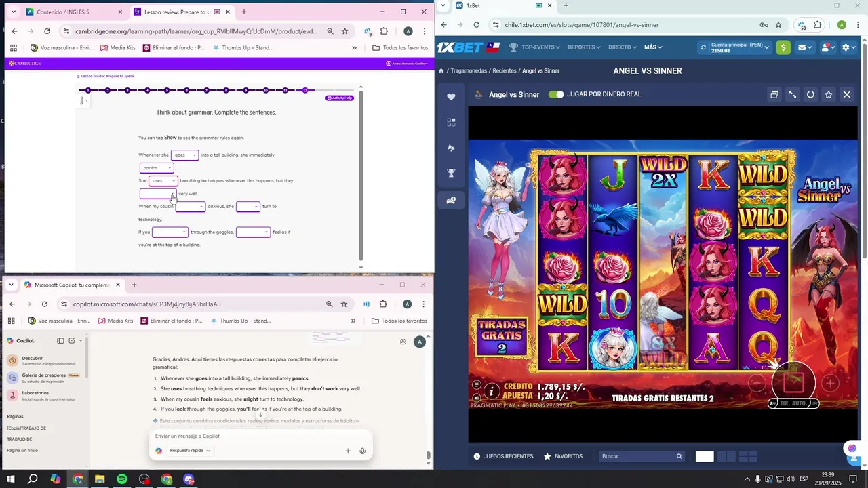Viewport: 868px width, 488px height.
Task: Open the 1xBet messages envelope
Action: tap(805, 47)
